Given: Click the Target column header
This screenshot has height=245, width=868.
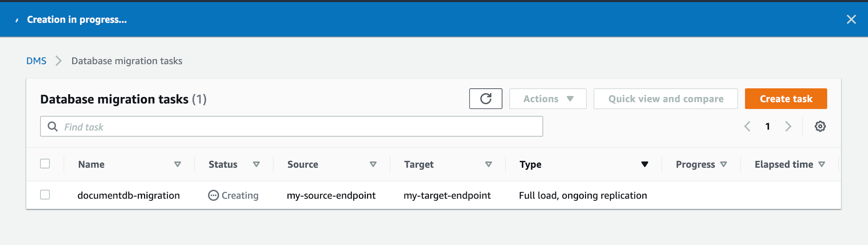Looking at the screenshot, I should (x=419, y=164).
